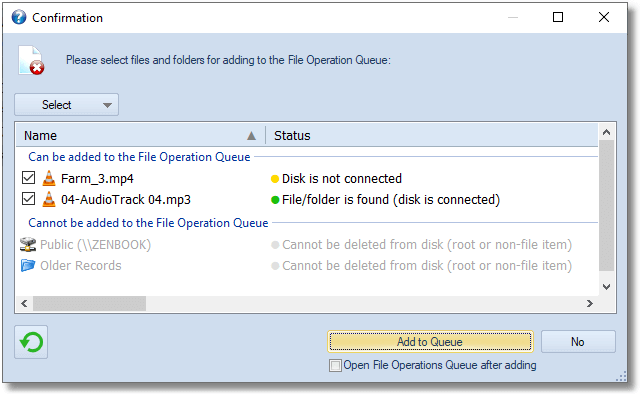642x397 pixels.
Task: Click the No button
Action: 578,342
